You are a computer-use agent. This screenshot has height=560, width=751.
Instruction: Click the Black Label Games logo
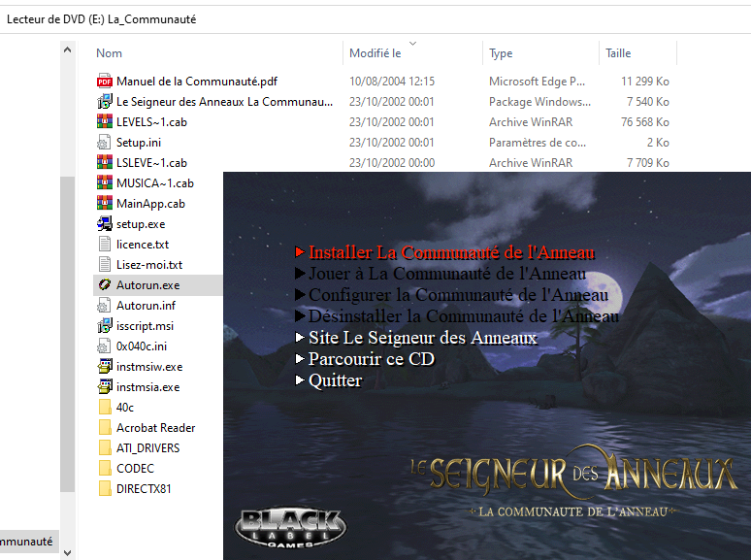tap(291, 528)
